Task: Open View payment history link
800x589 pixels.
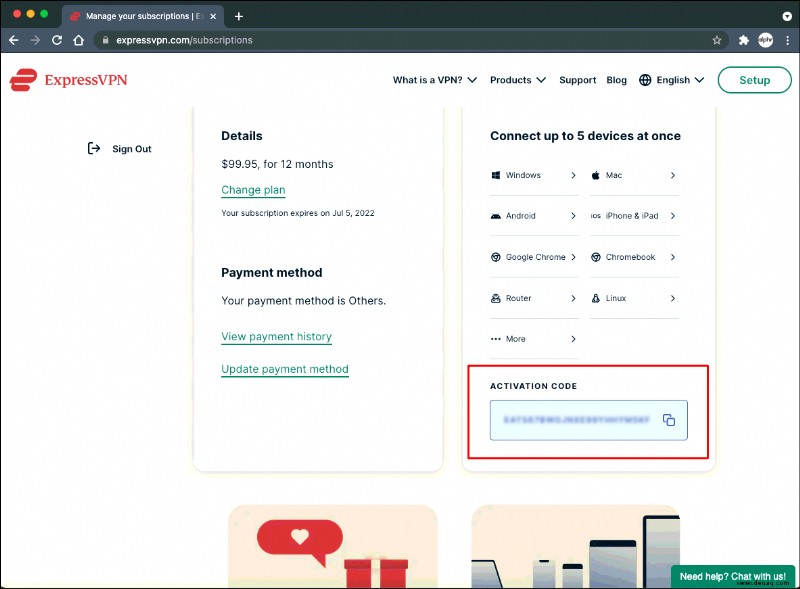Action: [x=277, y=337]
